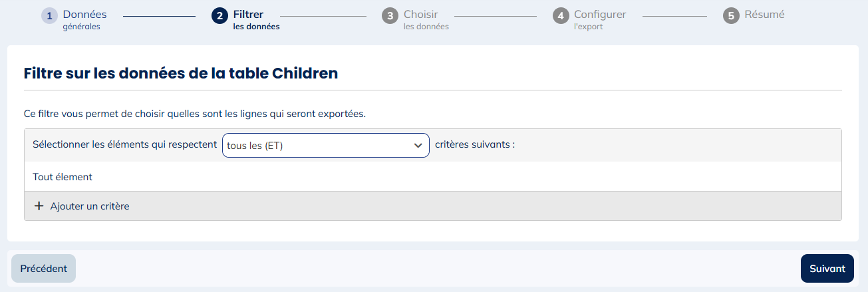Click the step 1 number circle

[x=49, y=16]
